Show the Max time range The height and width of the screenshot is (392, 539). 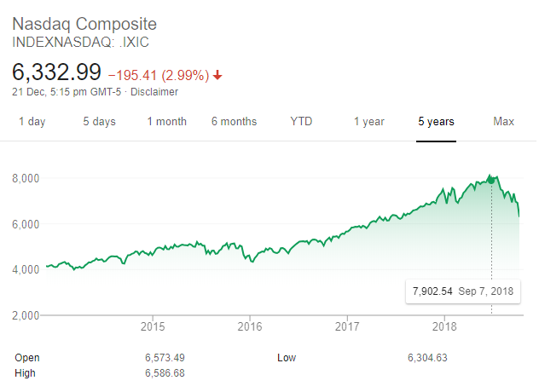pos(503,122)
